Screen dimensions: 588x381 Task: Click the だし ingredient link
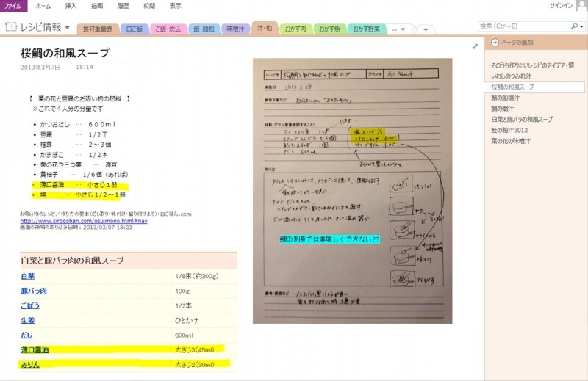coord(26,335)
